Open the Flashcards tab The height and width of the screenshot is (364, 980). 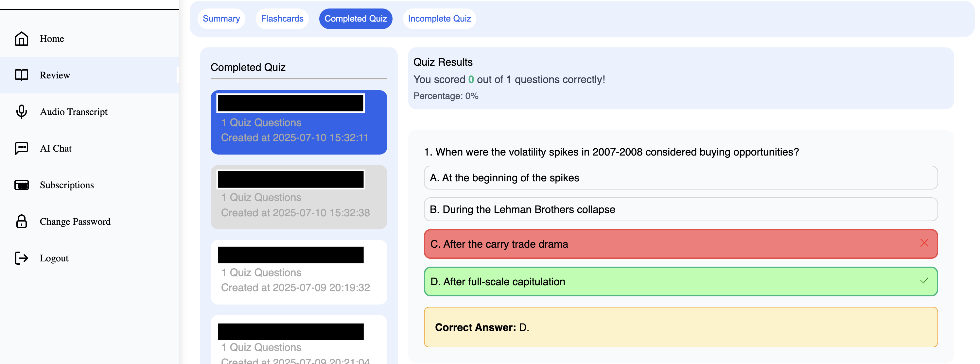click(282, 19)
